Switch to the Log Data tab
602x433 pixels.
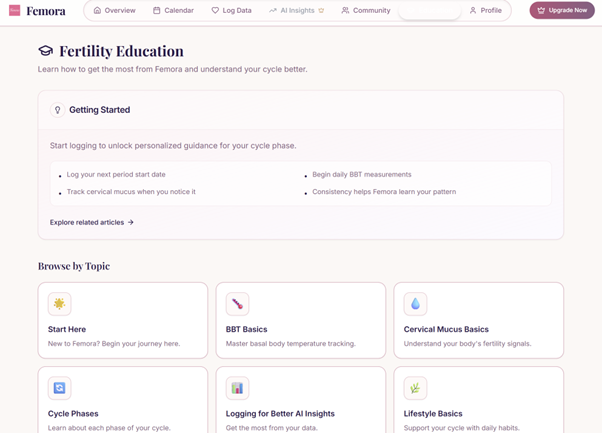tap(232, 10)
